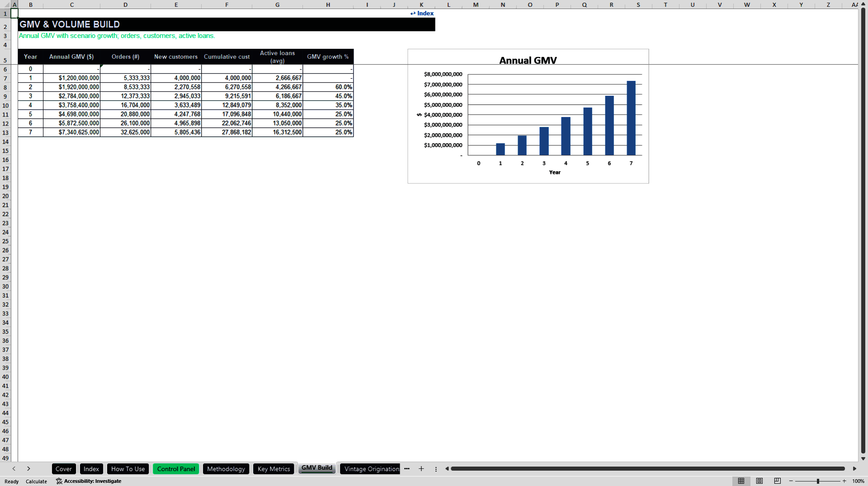Open the How To Use sheet tab
This screenshot has width=868, height=486.
pyautogui.click(x=128, y=469)
